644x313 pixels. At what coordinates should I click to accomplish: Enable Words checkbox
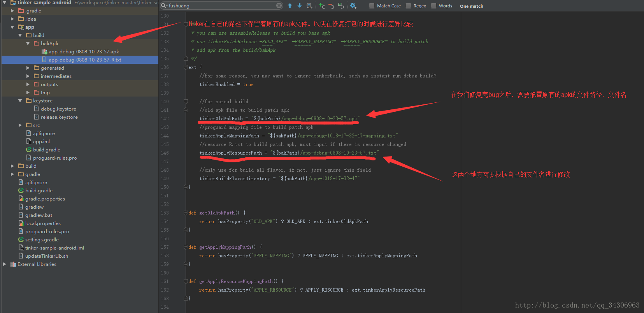[x=433, y=5]
